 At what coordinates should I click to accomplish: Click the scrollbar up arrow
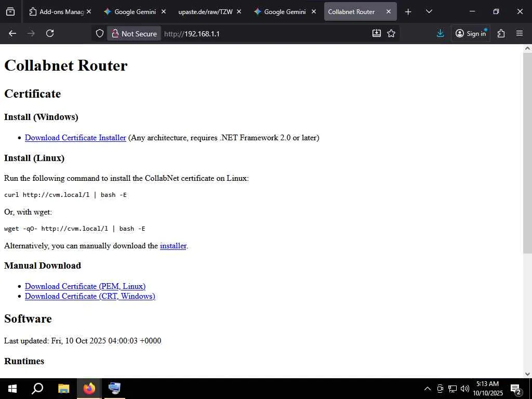click(x=527, y=48)
